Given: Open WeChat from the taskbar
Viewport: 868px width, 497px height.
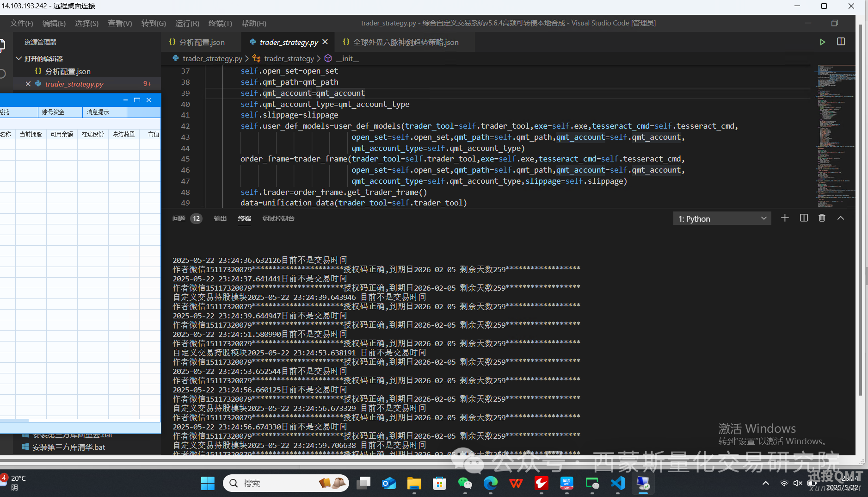Looking at the screenshot, I should coord(465,483).
